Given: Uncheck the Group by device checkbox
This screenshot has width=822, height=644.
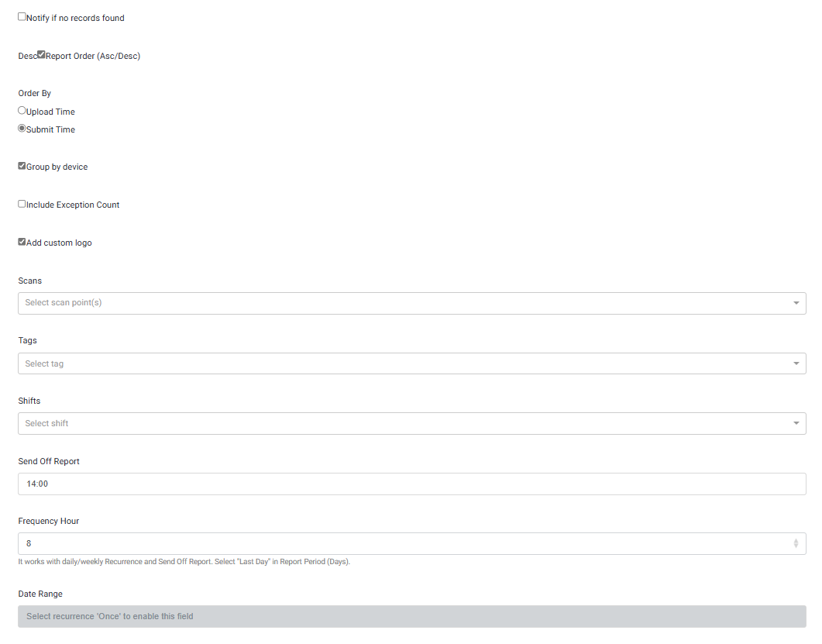Looking at the screenshot, I should [x=22, y=166].
